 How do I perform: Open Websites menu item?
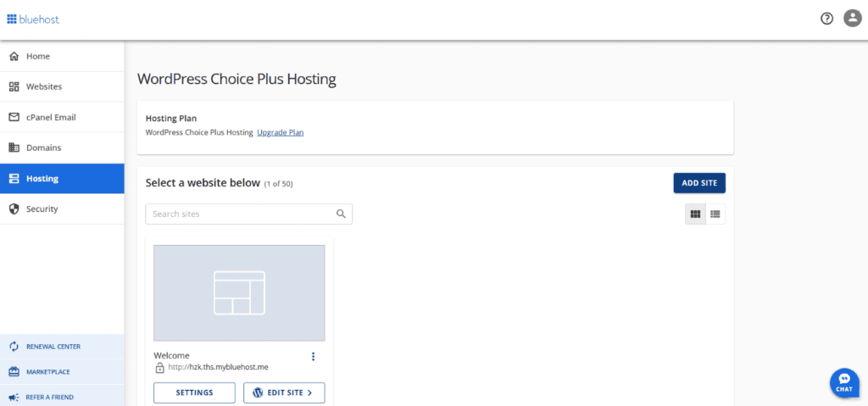tap(62, 87)
